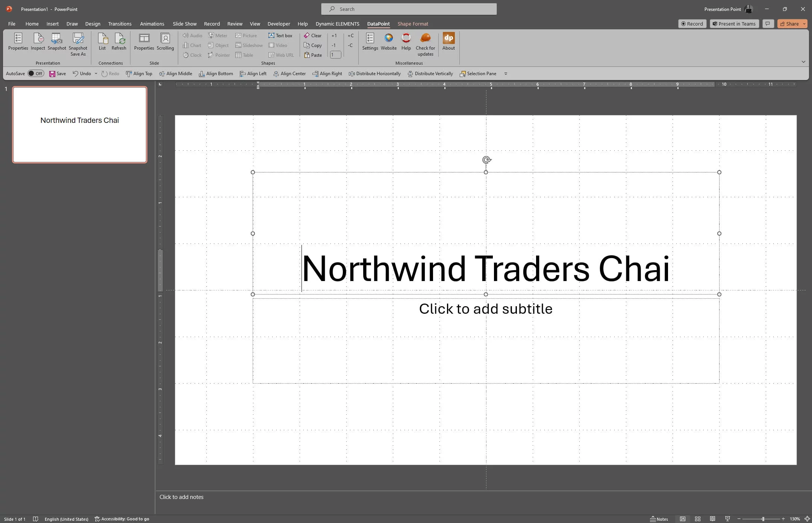Click zoom out minus button
812x523 pixels.
coord(739,519)
